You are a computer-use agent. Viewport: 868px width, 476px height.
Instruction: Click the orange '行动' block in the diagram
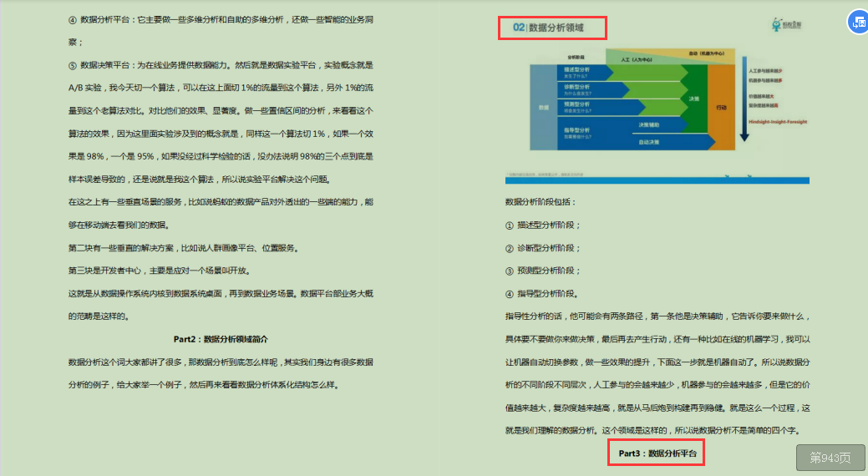click(721, 108)
